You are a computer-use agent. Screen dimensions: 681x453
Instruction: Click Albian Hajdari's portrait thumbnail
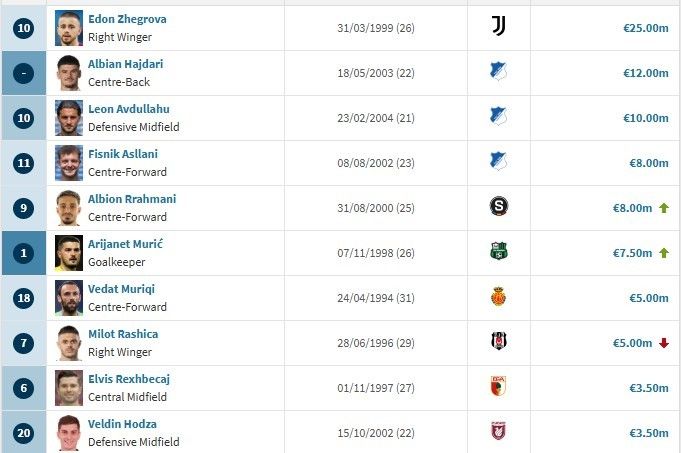[69, 73]
